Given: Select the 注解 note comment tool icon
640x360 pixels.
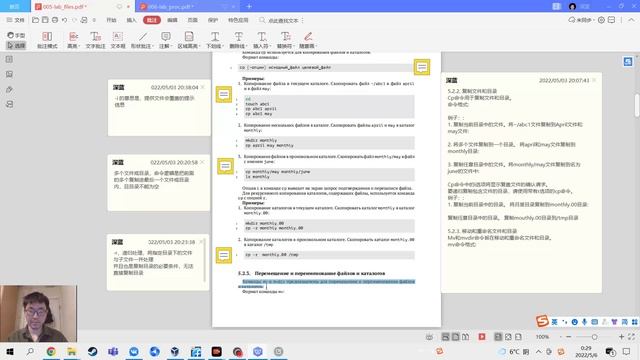Looking at the screenshot, I should pyautogui.click(x=166, y=37).
